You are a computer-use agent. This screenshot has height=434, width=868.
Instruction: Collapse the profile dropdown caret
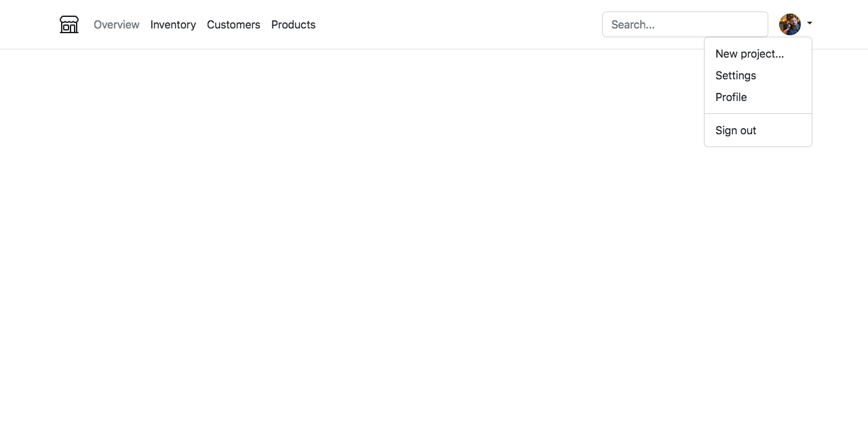[x=809, y=24]
